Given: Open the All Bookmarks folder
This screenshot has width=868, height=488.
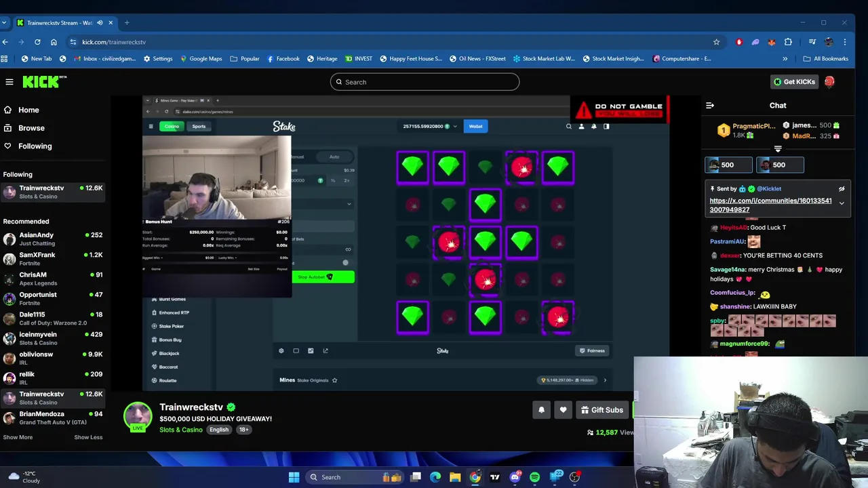Looking at the screenshot, I should [825, 59].
